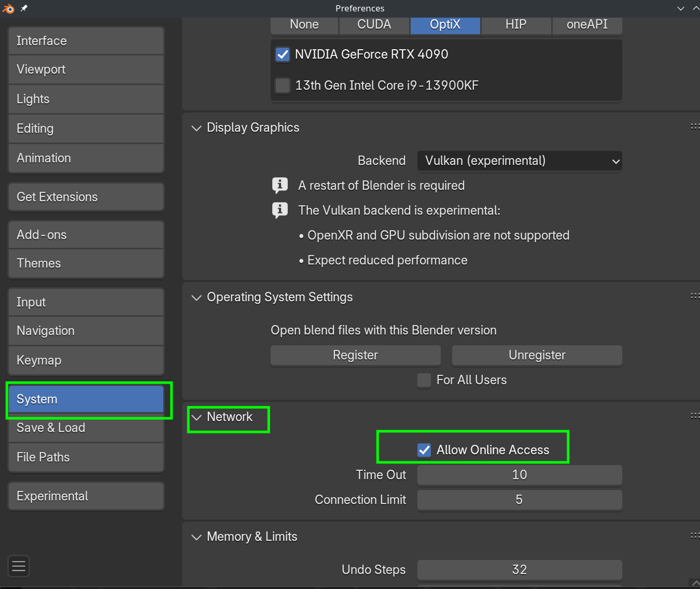Click the Unregister button

tap(537, 355)
